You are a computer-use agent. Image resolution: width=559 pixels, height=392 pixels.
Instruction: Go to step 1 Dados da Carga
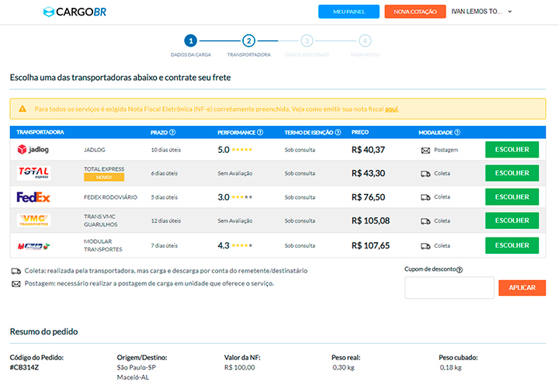(190, 40)
